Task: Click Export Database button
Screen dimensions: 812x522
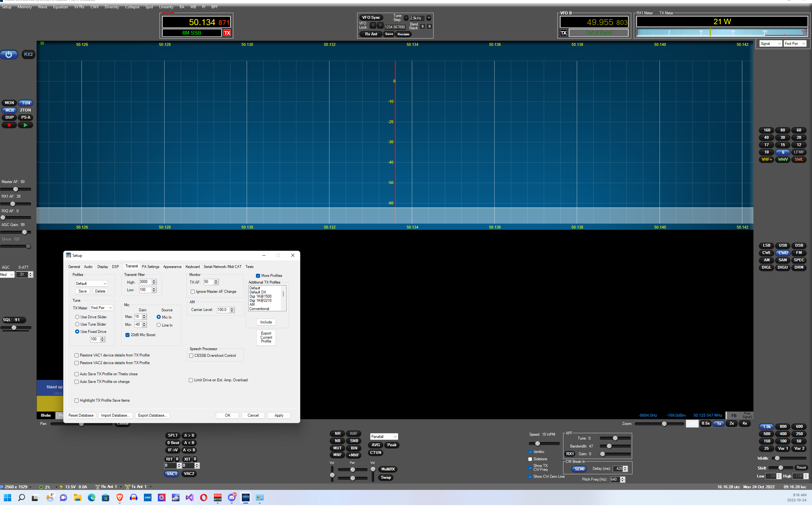Action: 152,416
